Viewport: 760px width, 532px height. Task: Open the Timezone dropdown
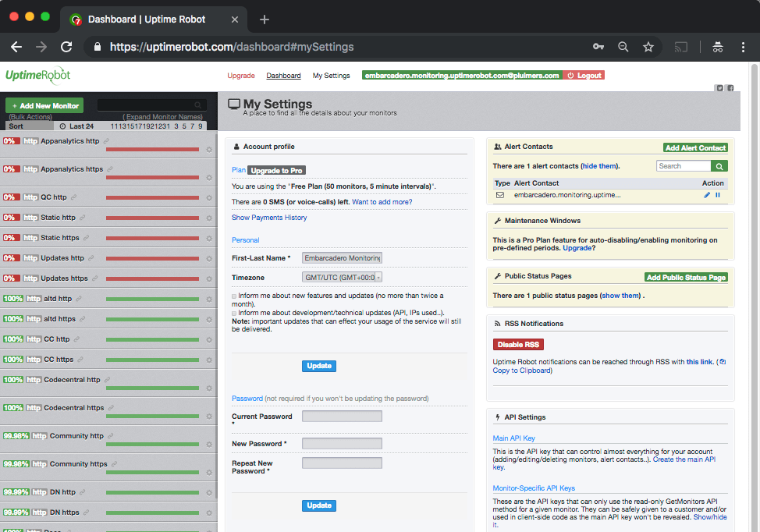point(342,277)
